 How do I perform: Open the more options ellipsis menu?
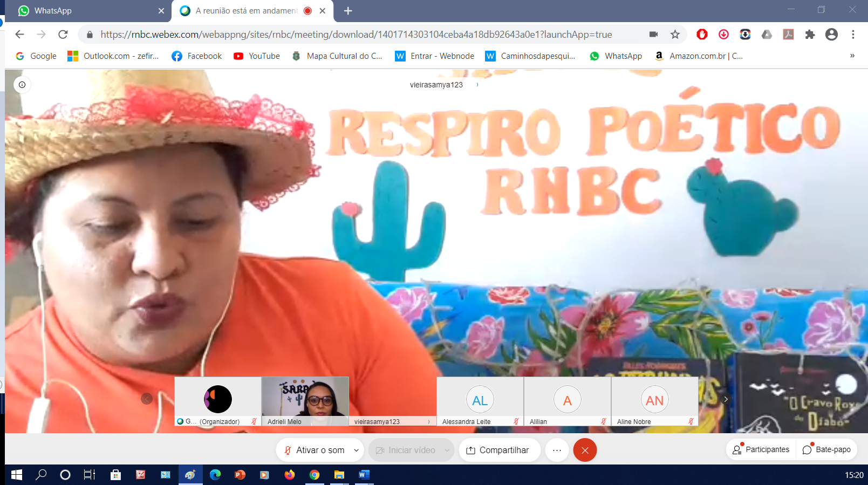coord(557,450)
